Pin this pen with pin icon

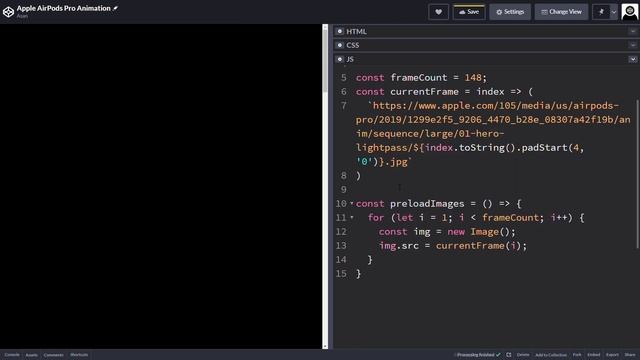point(601,12)
